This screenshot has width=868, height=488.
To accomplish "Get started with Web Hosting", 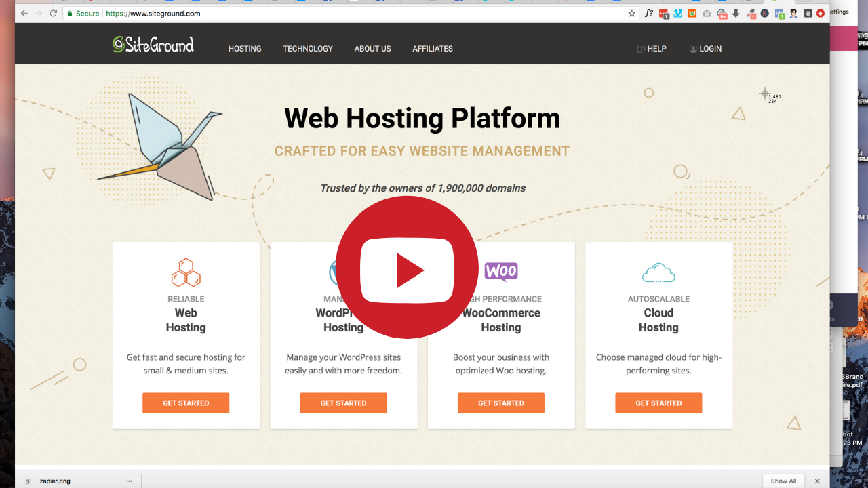I will click(186, 403).
